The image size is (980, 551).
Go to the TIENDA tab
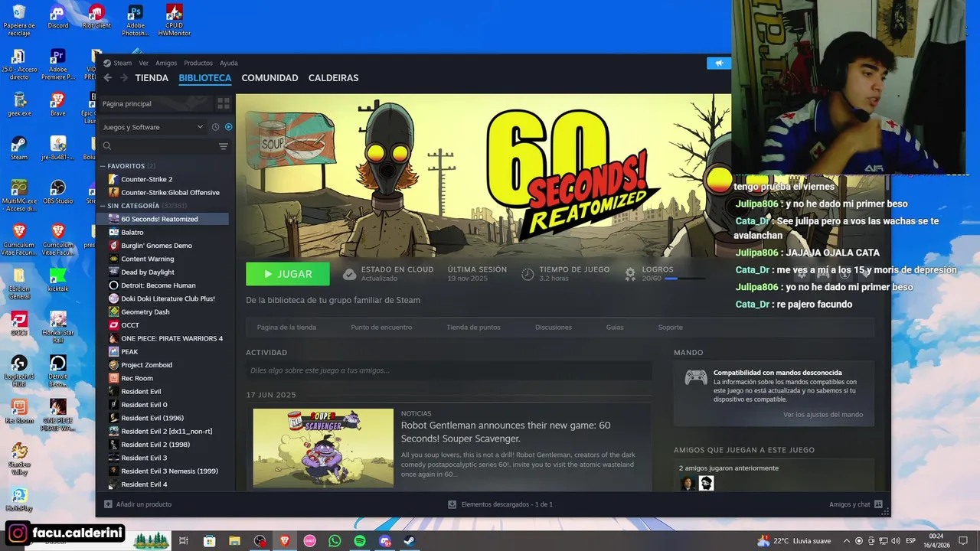click(x=152, y=78)
